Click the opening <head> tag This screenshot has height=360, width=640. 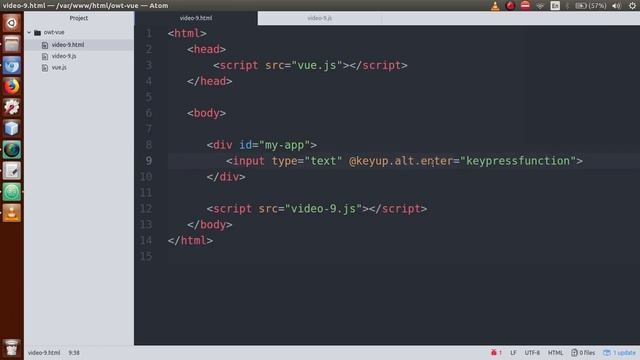[x=206, y=49]
